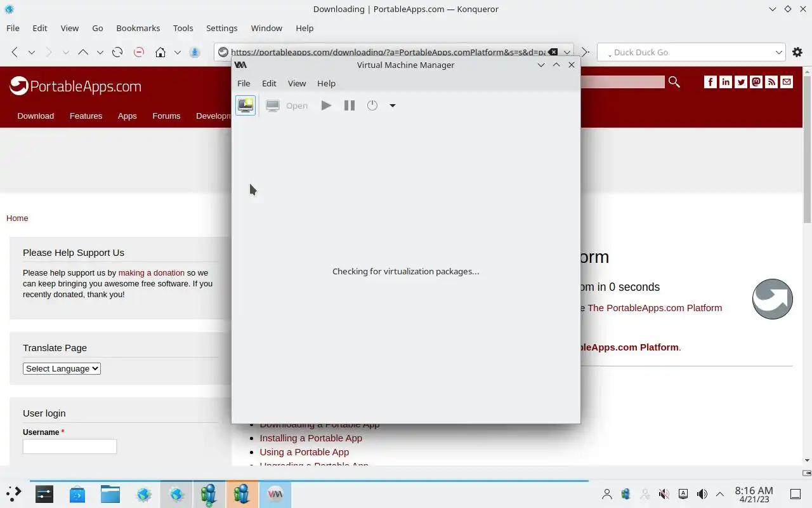Image resolution: width=812 pixels, height=508 pixels.
Task: Open Konqueror Window menu
Action: pyautogui.click(x=266, y=28)
